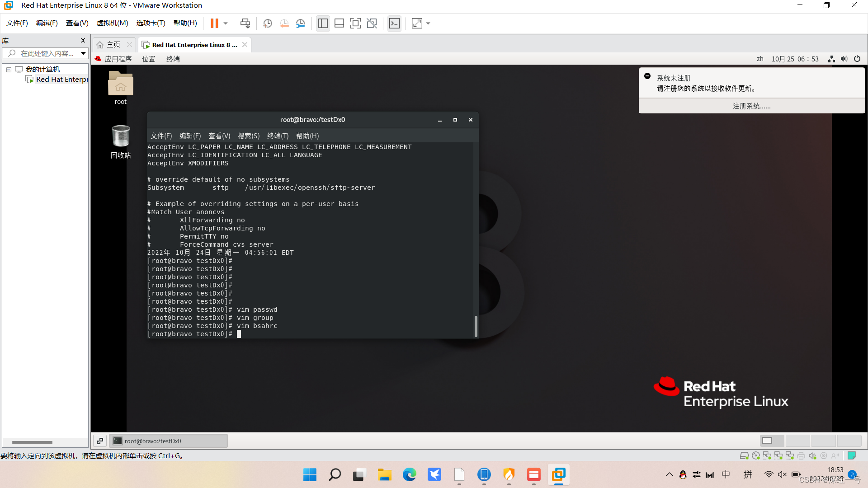The image size is (868, 488).
Task: Toggle the thumbnail bar view
Action: point(339,23)
